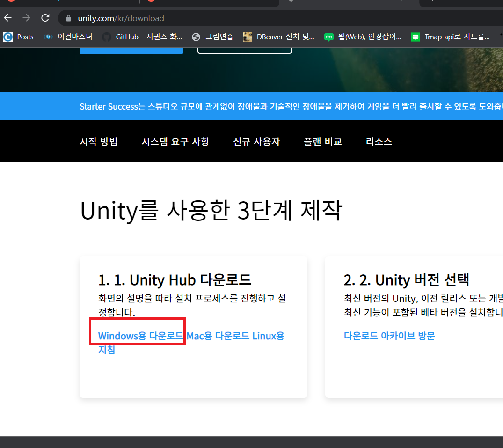Open the GitHub - 시퀀스 화... bookmark
Screen dimensions: 503x448
[x=142, y=37]
